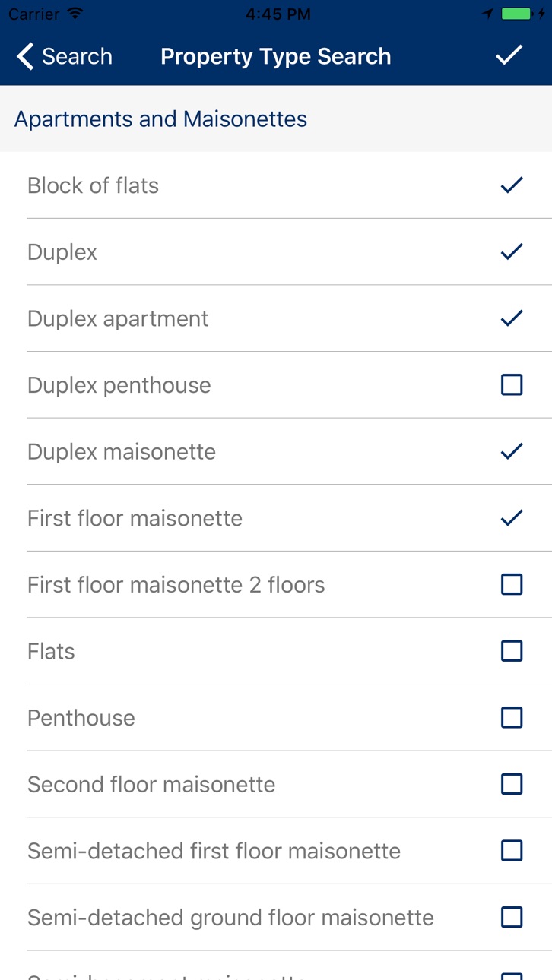Image resolution: width=552 pixels, height=980 pixels.
Task: Check the Second floor maisonette box
Action: click(x=512, y=784)
